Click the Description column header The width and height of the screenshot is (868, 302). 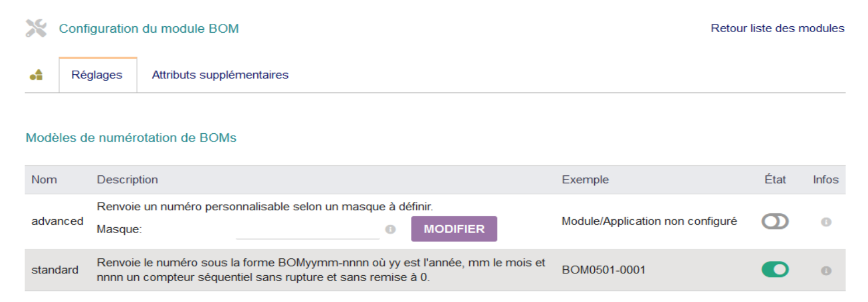coord(127,179)
